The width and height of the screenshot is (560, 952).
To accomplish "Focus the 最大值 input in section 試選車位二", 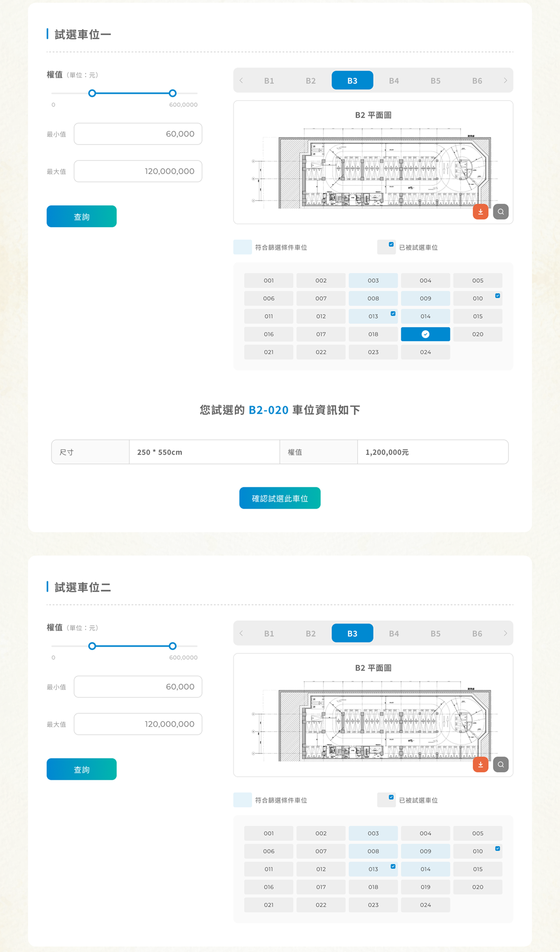I will (138, 724).
